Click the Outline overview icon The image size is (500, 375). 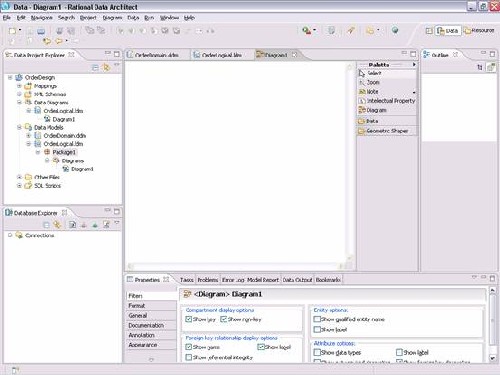[x=491, y=68]
